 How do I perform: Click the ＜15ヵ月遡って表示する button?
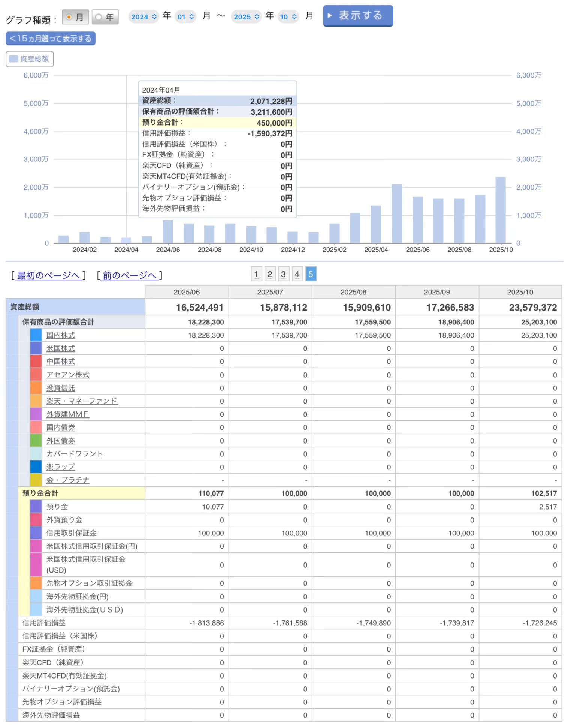pos(51,39)
